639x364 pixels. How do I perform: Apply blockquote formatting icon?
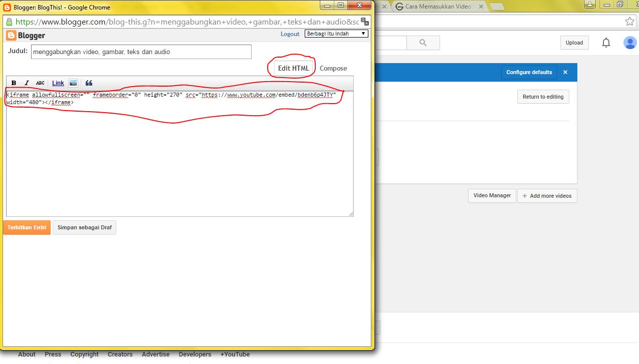coord(89,83)
